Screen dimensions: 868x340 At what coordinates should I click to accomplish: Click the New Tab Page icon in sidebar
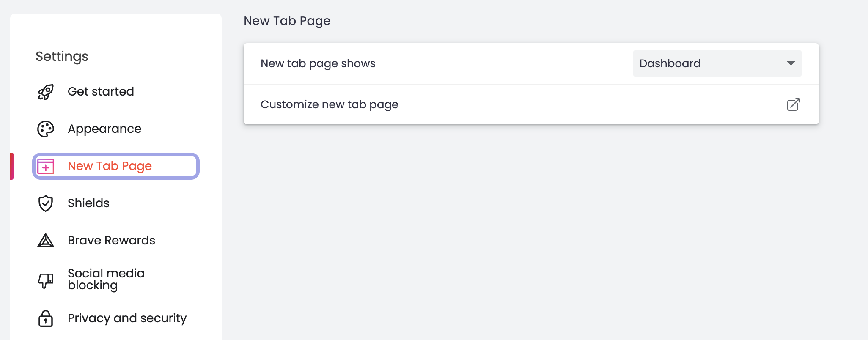tap(47, 166)
